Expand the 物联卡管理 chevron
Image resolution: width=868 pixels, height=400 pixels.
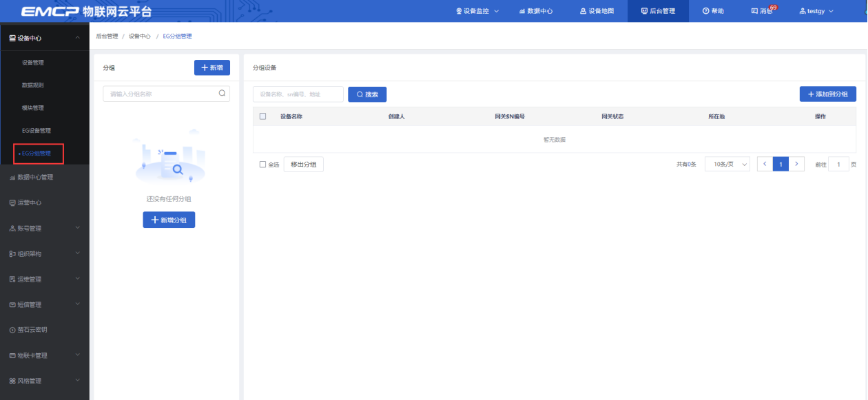click(77, 355)
